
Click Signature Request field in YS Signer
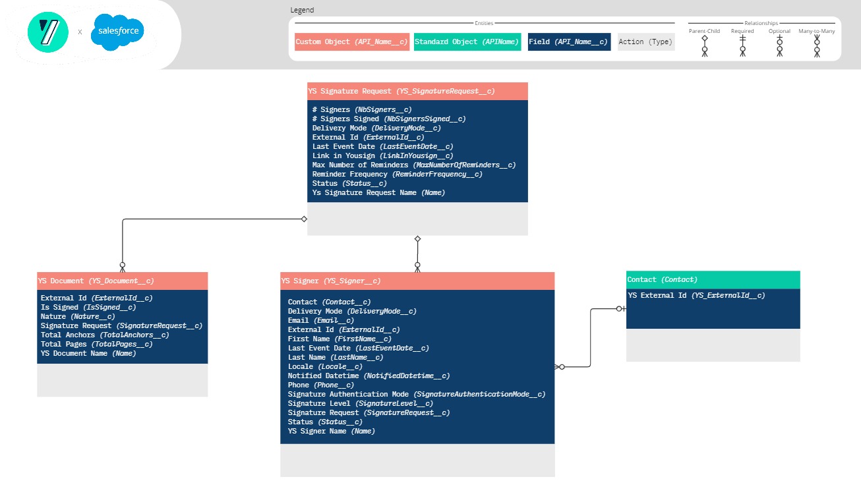click(369, 412)
